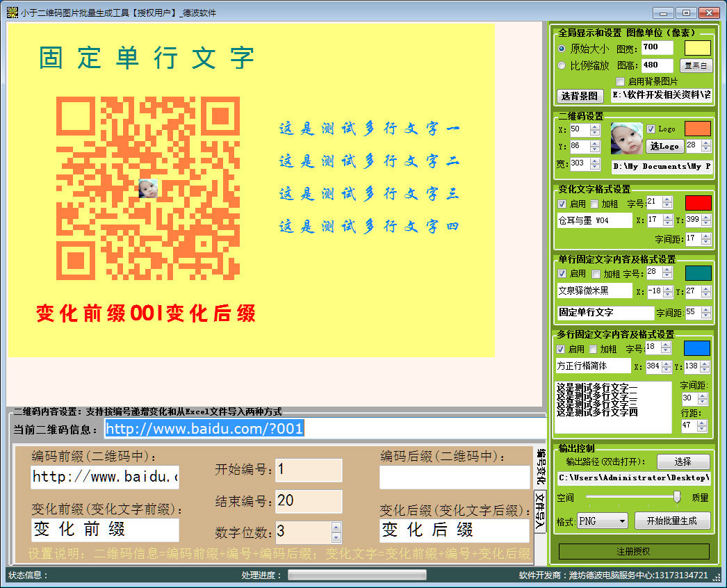The image size is (727, 588).
Task: Click the 结束编号 field showing 20
Action: tap(309, 501)
